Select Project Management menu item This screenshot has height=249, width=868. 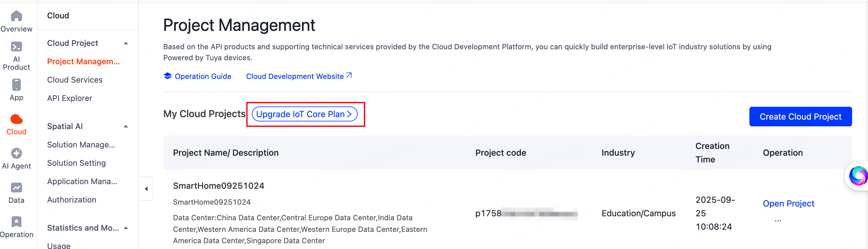pyautogui.click(x=83, y=61)
